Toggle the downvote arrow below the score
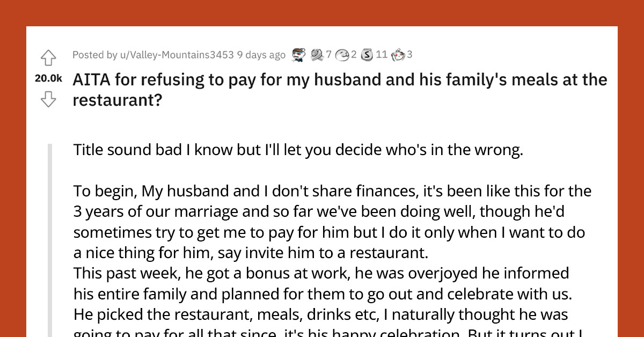 click(48, 99)
